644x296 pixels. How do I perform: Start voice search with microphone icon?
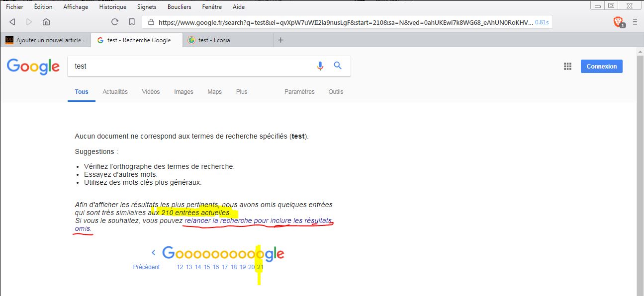tap(320, 66)
